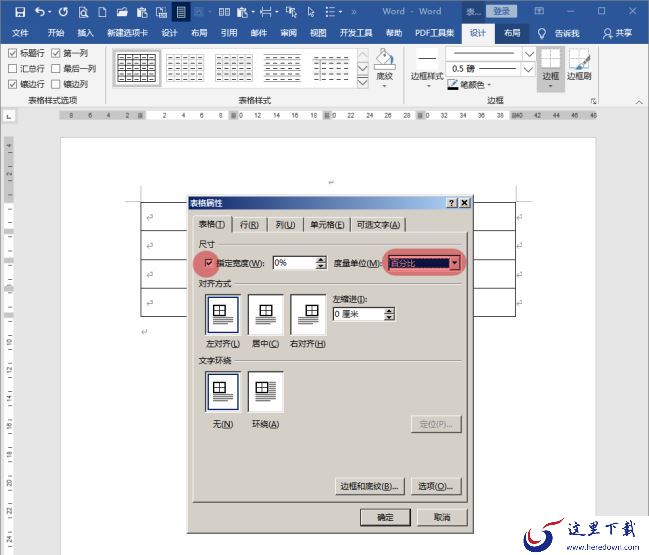
Task: Click the Options (选项) button
Action: click(436, 486)
